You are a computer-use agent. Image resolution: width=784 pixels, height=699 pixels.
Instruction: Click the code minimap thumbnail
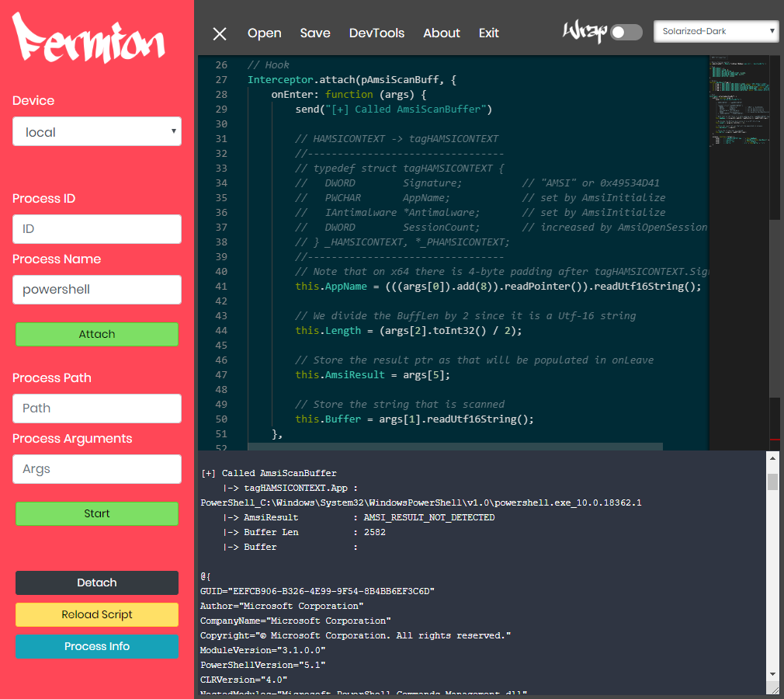coord(740,101)
